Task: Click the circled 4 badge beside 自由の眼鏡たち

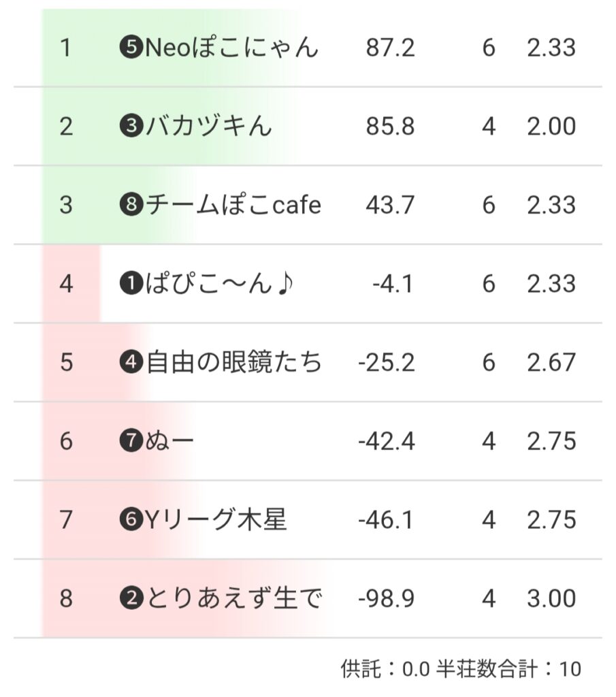Action: tap(131, 363)
